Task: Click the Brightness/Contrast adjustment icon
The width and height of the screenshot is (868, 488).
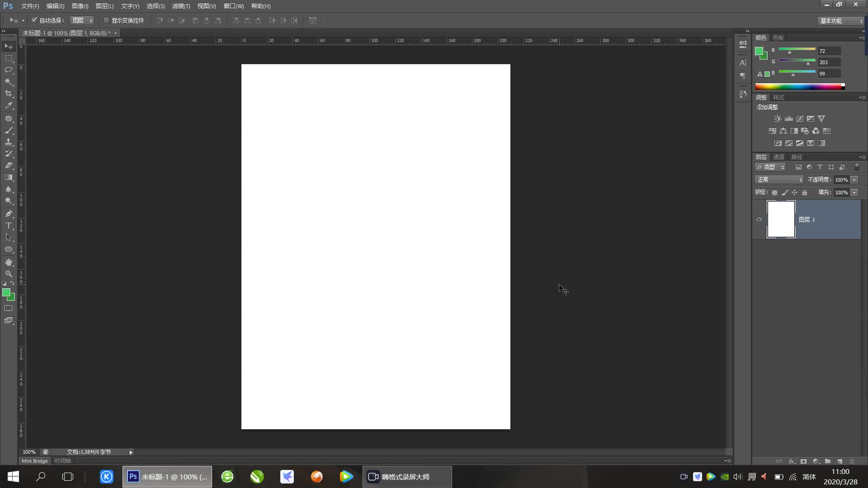Action: pos(777,119)
